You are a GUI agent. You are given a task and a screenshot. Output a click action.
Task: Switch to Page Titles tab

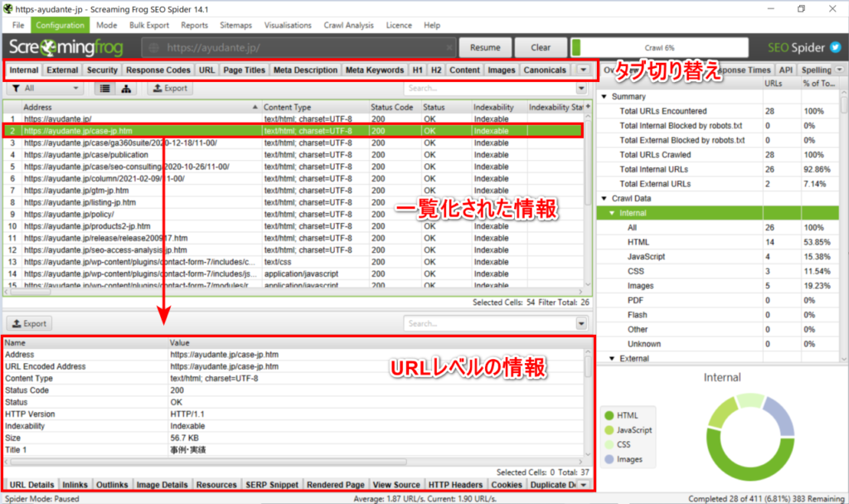coord(245,70)
